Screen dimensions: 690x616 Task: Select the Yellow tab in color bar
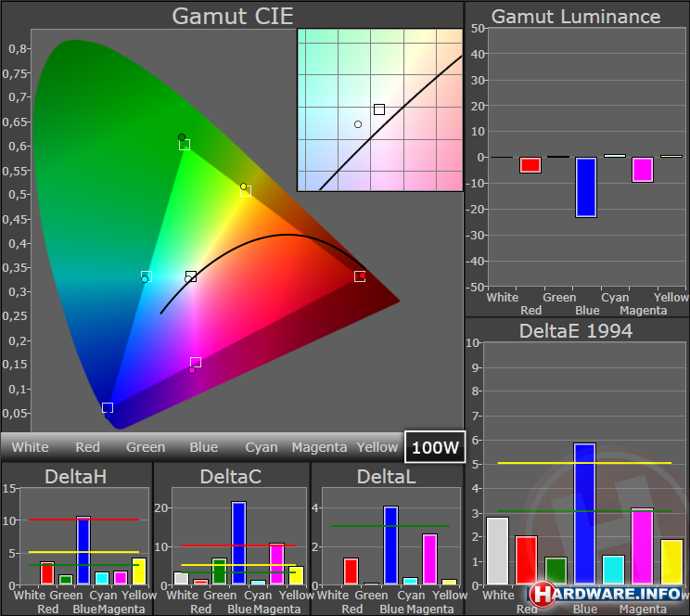coord(377,447)
